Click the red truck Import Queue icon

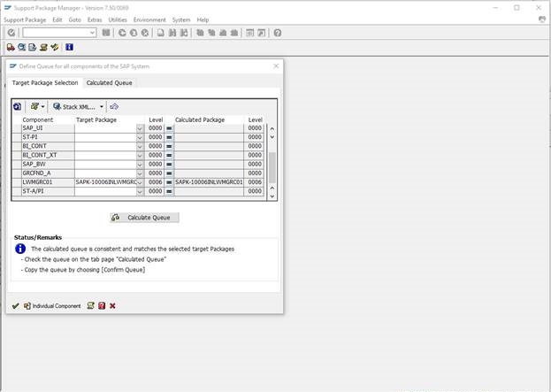(11, 47)
